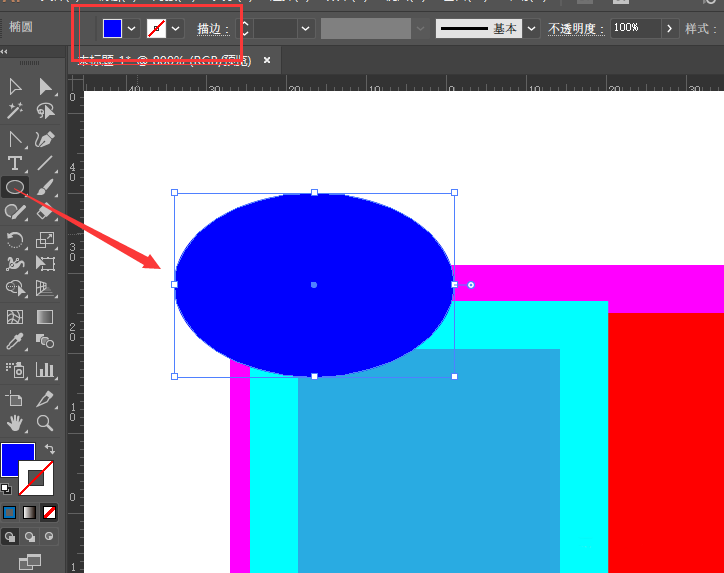
Task: Select the Warp/Width tool
Action: (15, 264)
